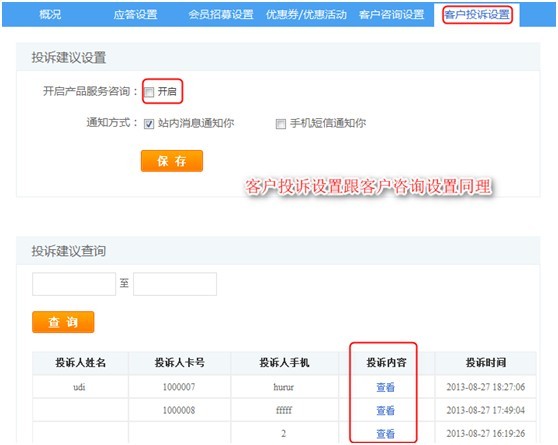This screenshot has width=558, height=445.
Task: Select 优惠券/优惠活动 tab
Action: point(306,15)
